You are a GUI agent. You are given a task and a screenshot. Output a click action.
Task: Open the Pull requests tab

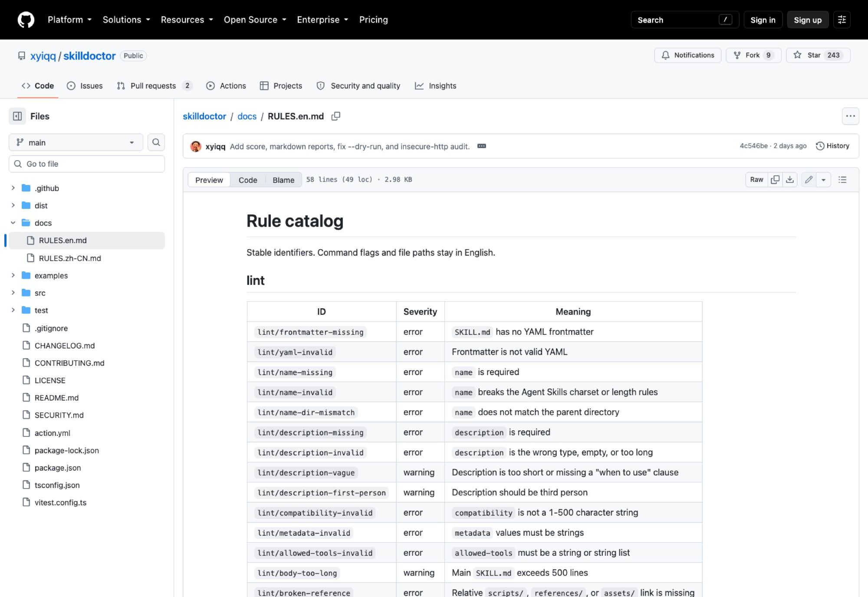(x=154, y=86)
